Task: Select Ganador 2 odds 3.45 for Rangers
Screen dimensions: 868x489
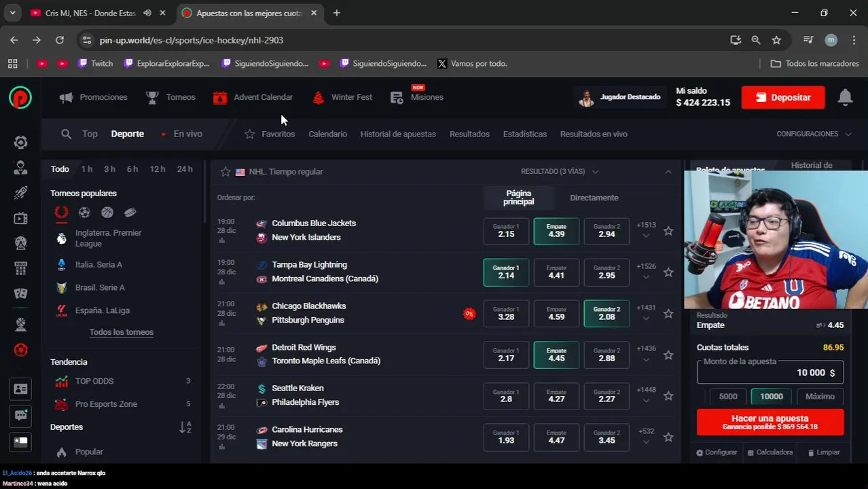Action: 607,437
